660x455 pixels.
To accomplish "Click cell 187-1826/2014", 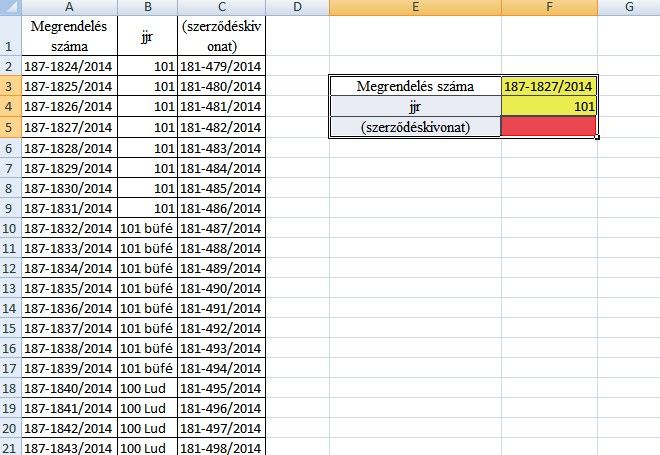I will 69,106.
